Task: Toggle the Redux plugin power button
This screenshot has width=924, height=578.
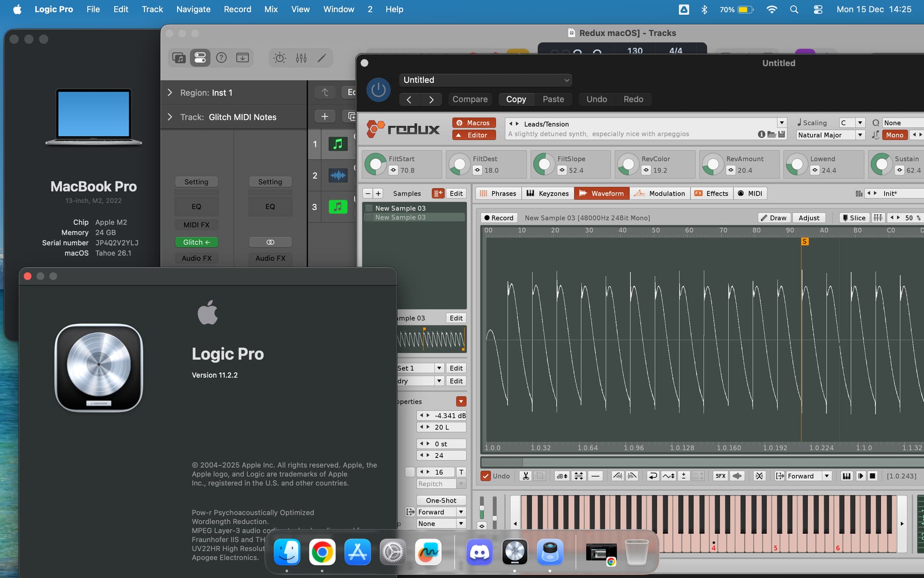Action: [x=378, y=90]
